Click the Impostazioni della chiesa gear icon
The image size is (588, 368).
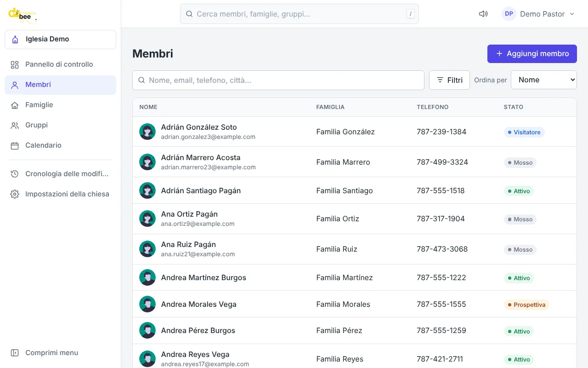coord(15,194)
